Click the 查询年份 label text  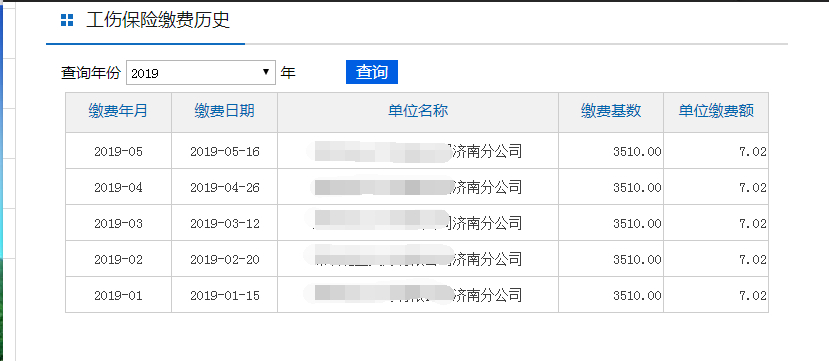[91, 72]
